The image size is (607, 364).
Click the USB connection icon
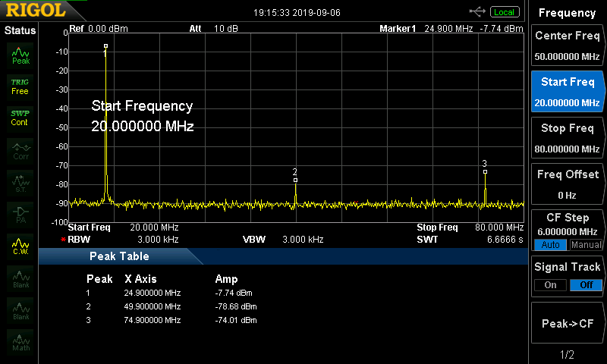478,12
